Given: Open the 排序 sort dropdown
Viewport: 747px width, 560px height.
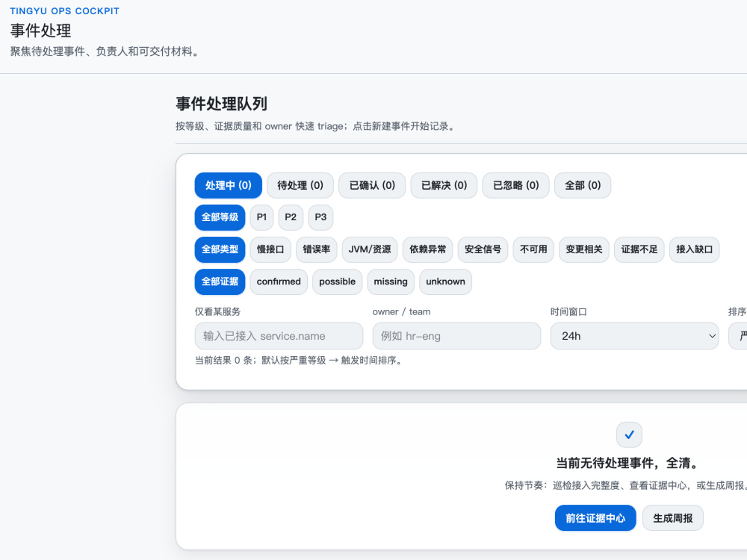Looking at the screenshot, I should [738, 336].
